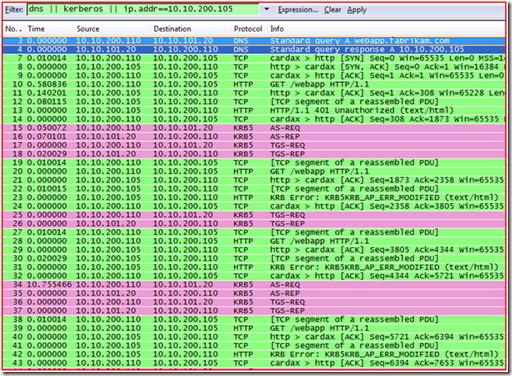Sort by the Destination column header
The width and height of the screenshot is (512, 376).
(x=190, y=29)
